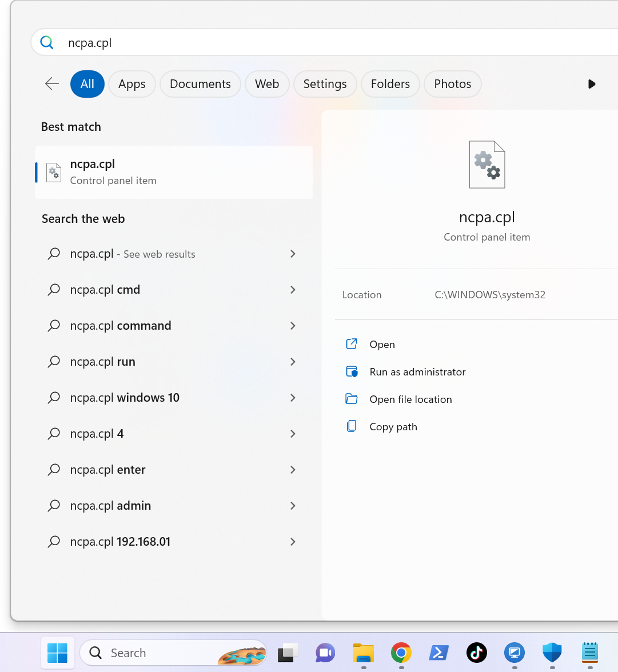Open Google Chrome from taskbar
This screenshot has height=672, width=618.
401,652
